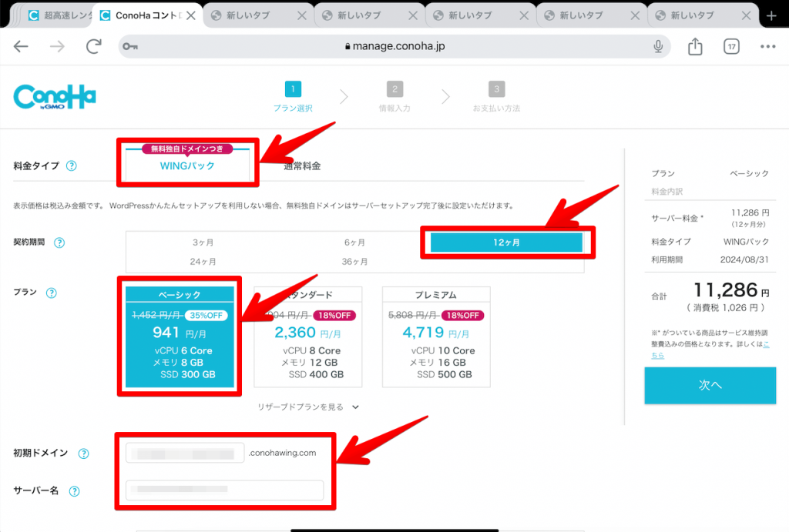The image size is (789, 532).
Task: Open the share icon in toolbar
Action: point(695,47)
